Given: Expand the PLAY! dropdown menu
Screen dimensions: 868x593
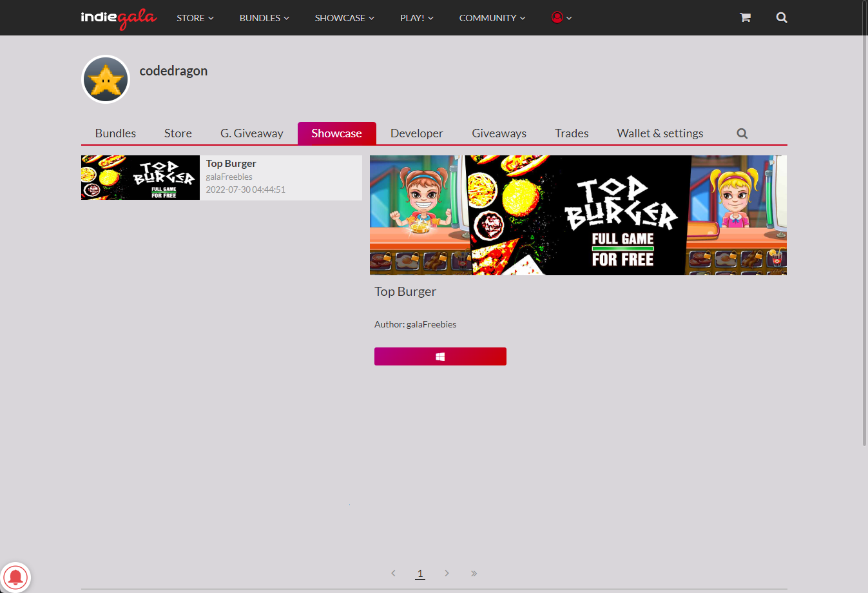Looking at the screenshot, I should tap(417, 18).
